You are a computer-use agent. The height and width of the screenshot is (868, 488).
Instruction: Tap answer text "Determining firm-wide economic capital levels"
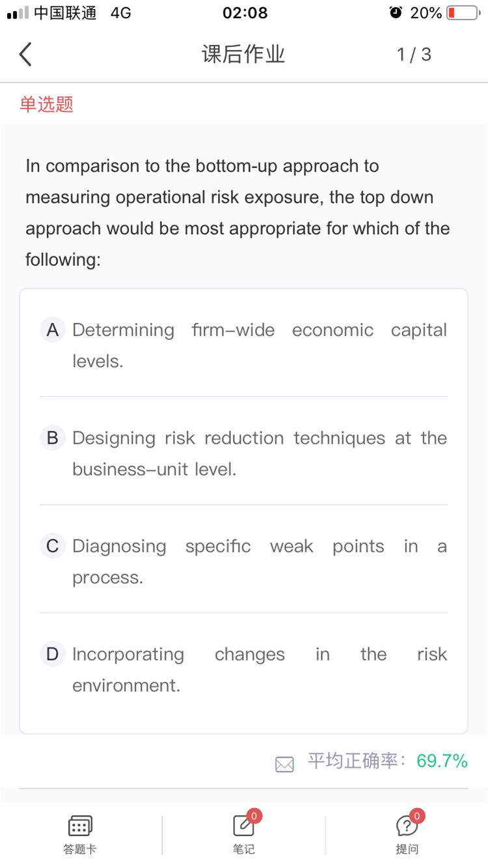point(259,345)
